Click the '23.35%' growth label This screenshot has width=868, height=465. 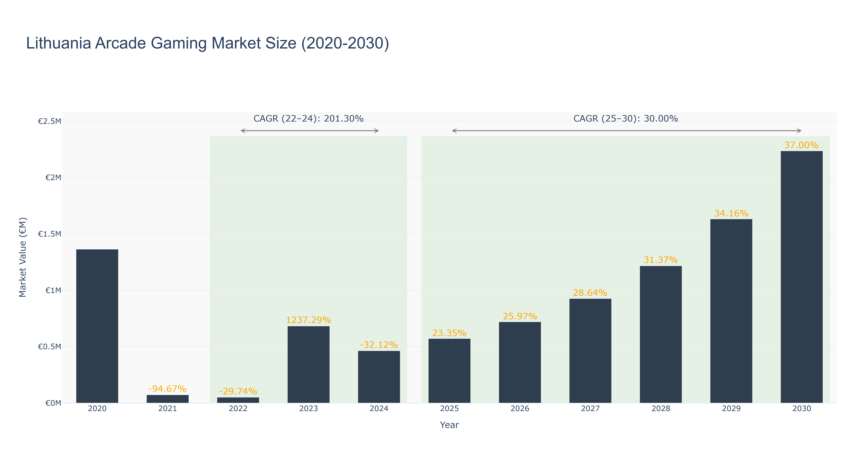pos(449,333)
